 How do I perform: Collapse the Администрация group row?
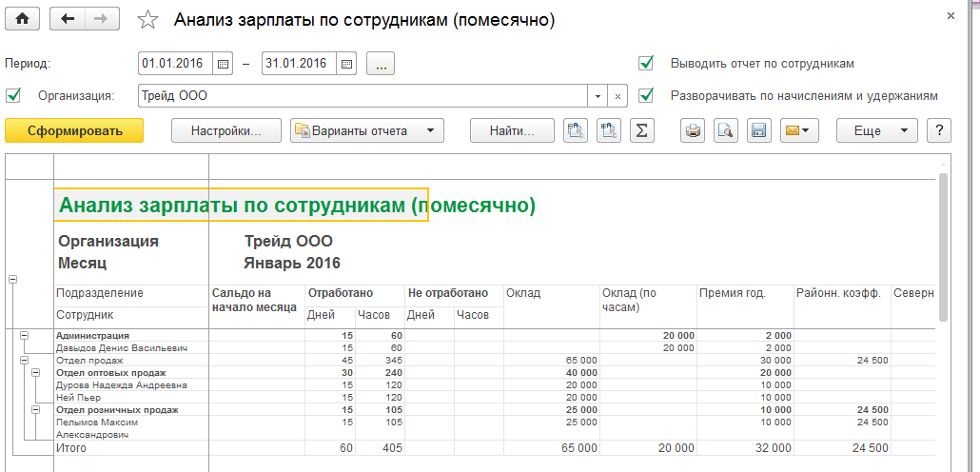(x=24, y=335)
